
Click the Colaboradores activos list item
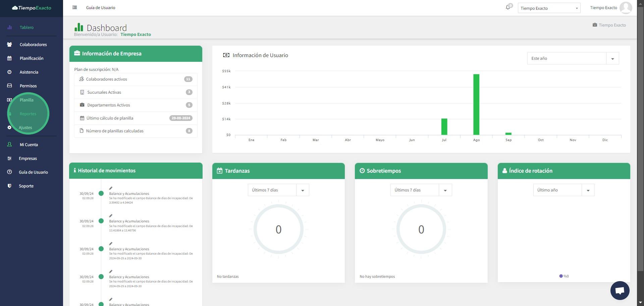136,79
